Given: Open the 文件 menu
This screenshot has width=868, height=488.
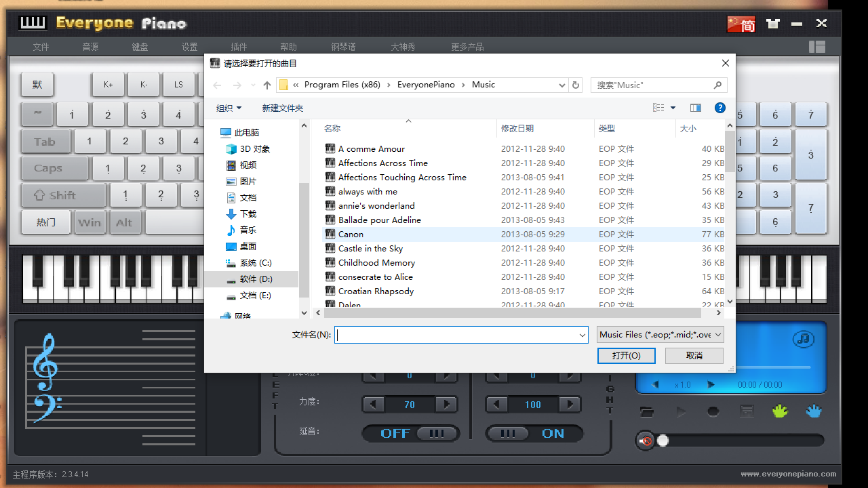Looking at the screenshot, I should (41, 47).
